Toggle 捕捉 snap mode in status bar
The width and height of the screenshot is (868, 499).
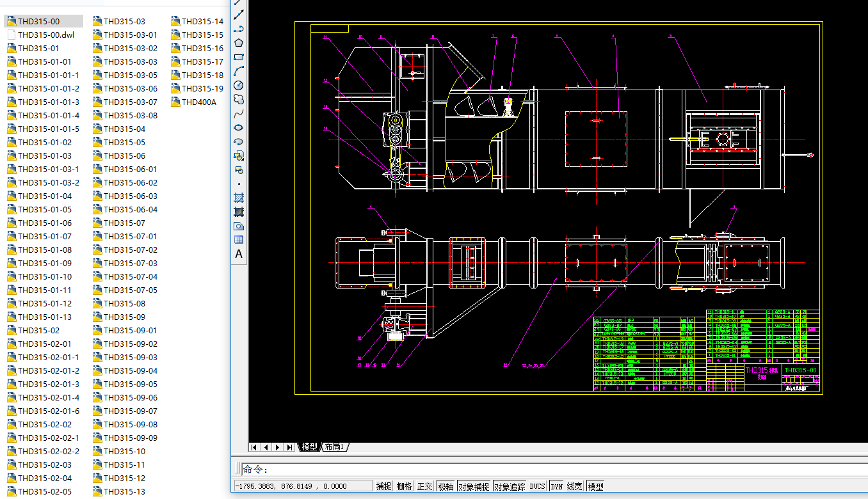pos(383,486)
